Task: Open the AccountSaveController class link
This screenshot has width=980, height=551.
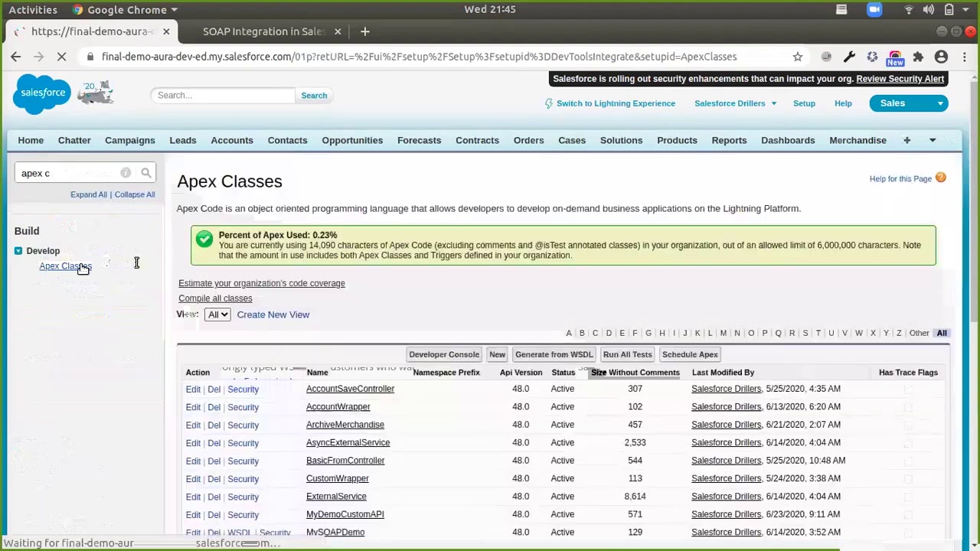Action: pyautogui.click(x=350, y=389)
